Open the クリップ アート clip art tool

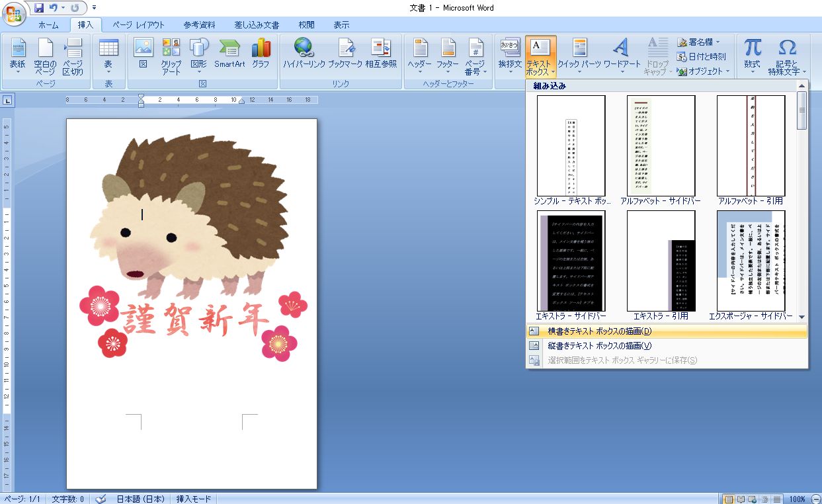tap(171, 56)
